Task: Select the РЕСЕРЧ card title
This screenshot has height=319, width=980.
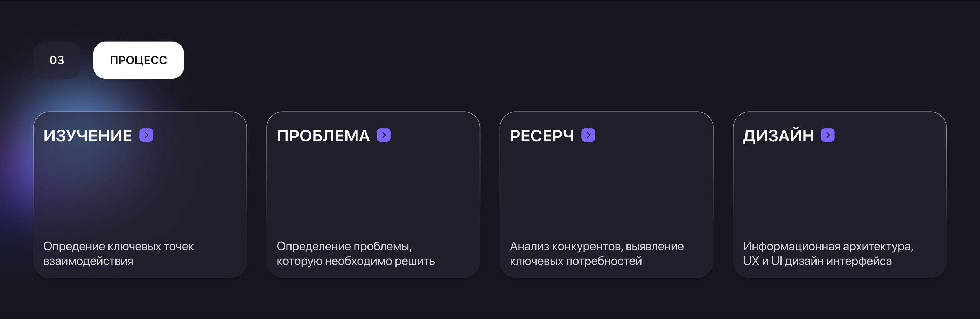Action: point(542,136)
